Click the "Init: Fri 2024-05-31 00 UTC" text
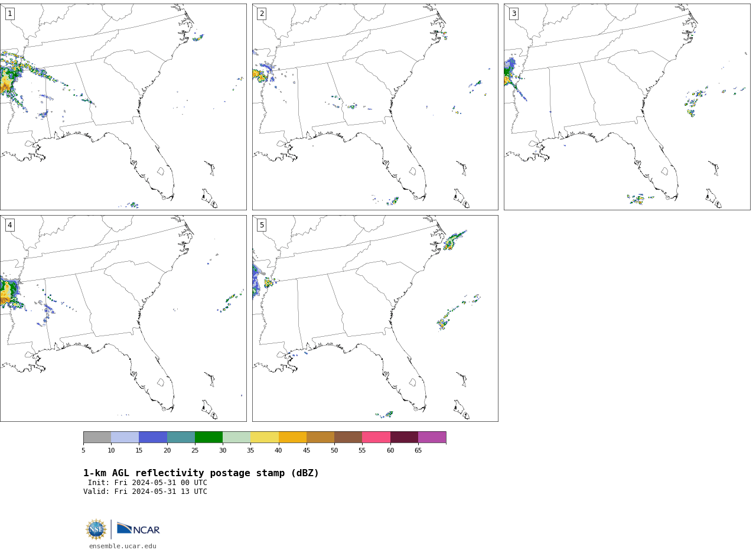This screenshot has height=553, width=756. click(x=148, y=483)
